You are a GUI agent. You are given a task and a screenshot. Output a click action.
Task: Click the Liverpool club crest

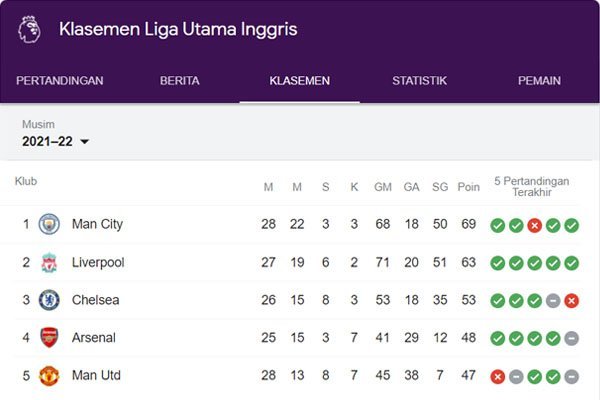(x=49, y=262)
